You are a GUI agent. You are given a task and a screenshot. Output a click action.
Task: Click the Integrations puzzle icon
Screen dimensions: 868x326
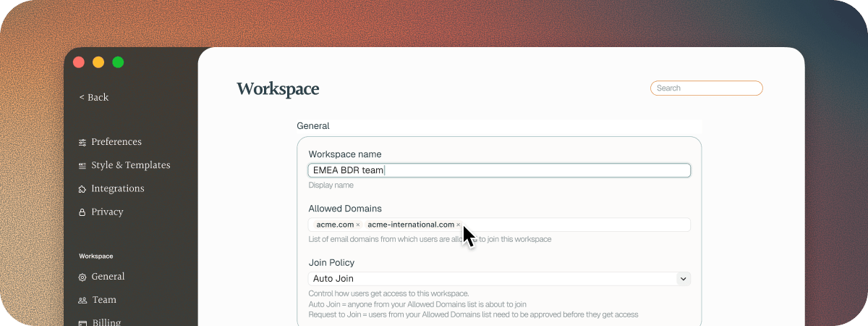(82, 188)
